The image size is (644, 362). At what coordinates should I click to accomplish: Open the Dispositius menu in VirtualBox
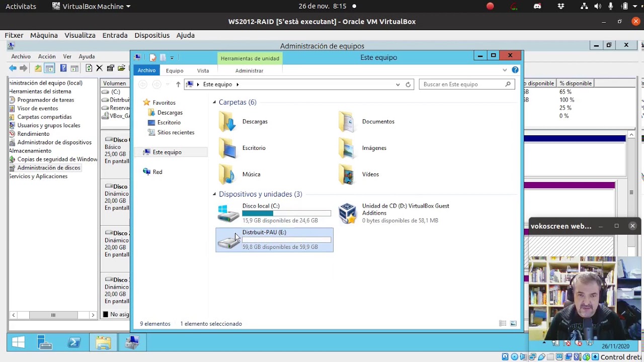pos(152,35)
